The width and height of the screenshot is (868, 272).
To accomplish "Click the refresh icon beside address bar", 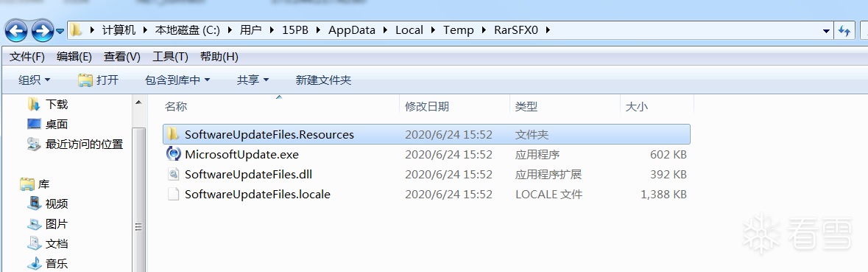I will click(844, 30).
